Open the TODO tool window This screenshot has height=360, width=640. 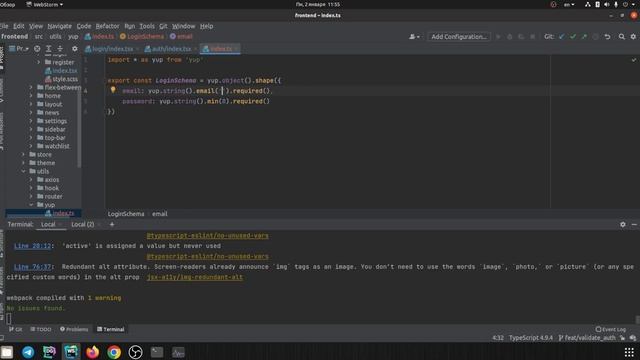coord(41,329)
